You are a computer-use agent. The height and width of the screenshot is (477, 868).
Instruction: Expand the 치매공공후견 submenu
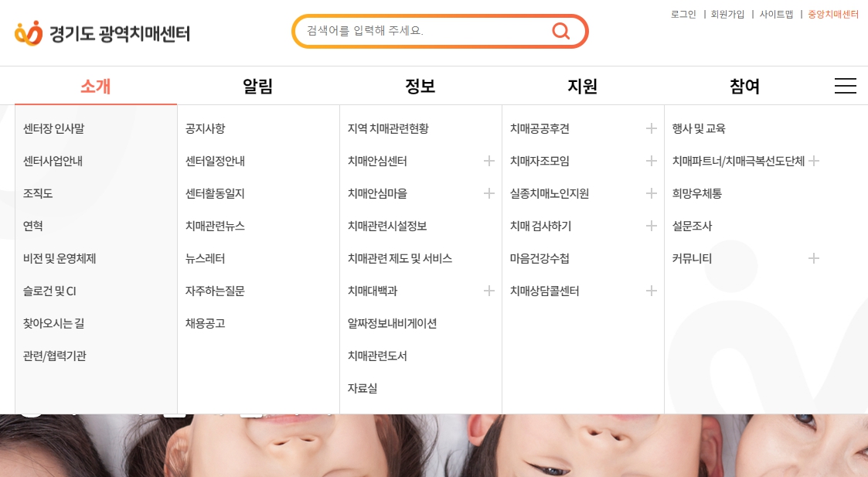[x=651, y=128]
